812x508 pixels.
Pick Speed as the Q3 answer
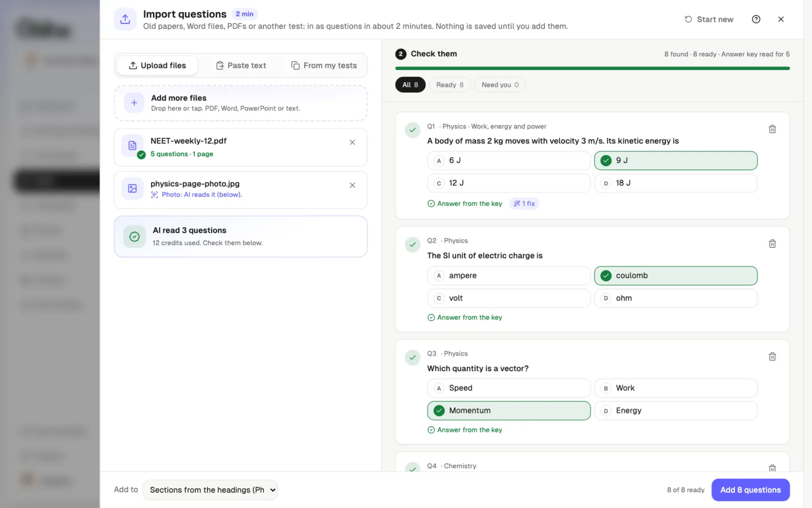[x=509, y=388]
